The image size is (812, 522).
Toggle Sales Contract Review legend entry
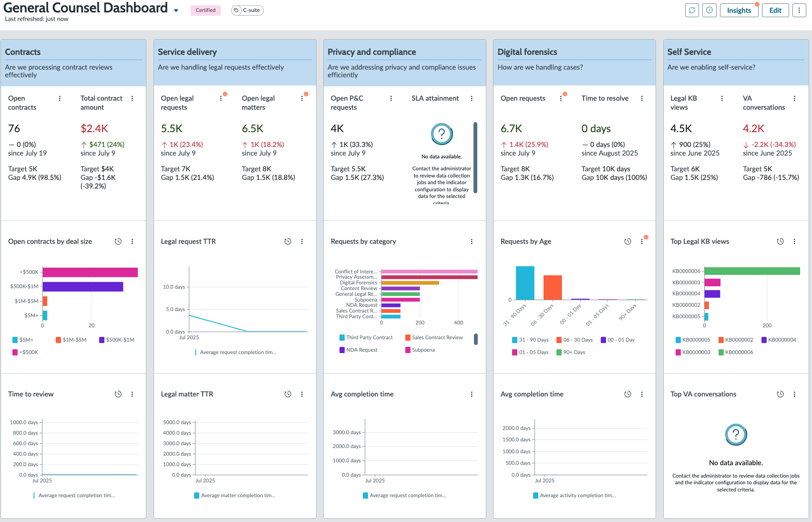click(434, 337)
